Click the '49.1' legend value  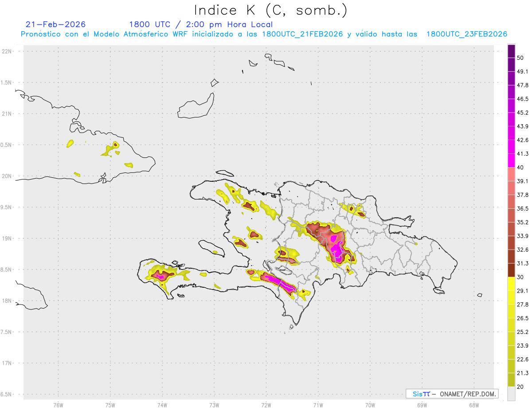[x=523, y=71]
